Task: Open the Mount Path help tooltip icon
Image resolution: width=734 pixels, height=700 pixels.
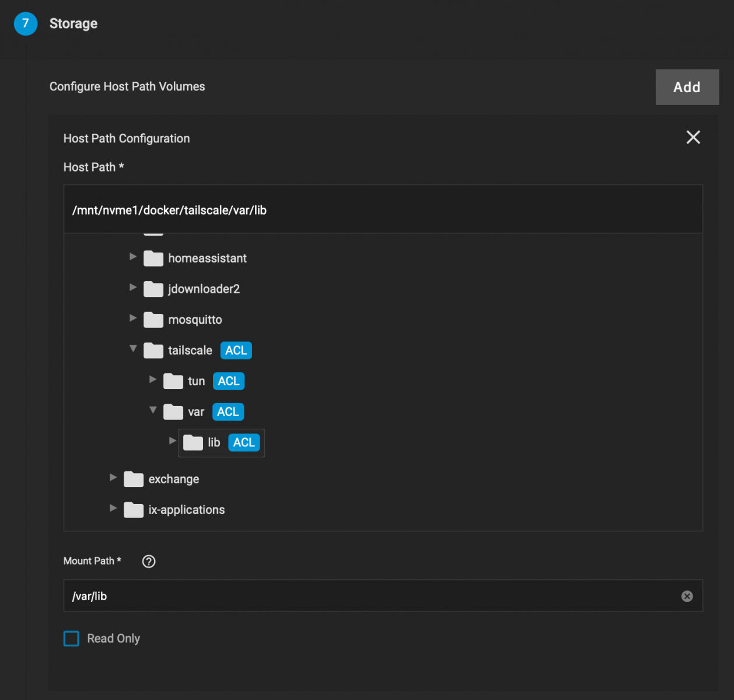Action: click(149, 561)
